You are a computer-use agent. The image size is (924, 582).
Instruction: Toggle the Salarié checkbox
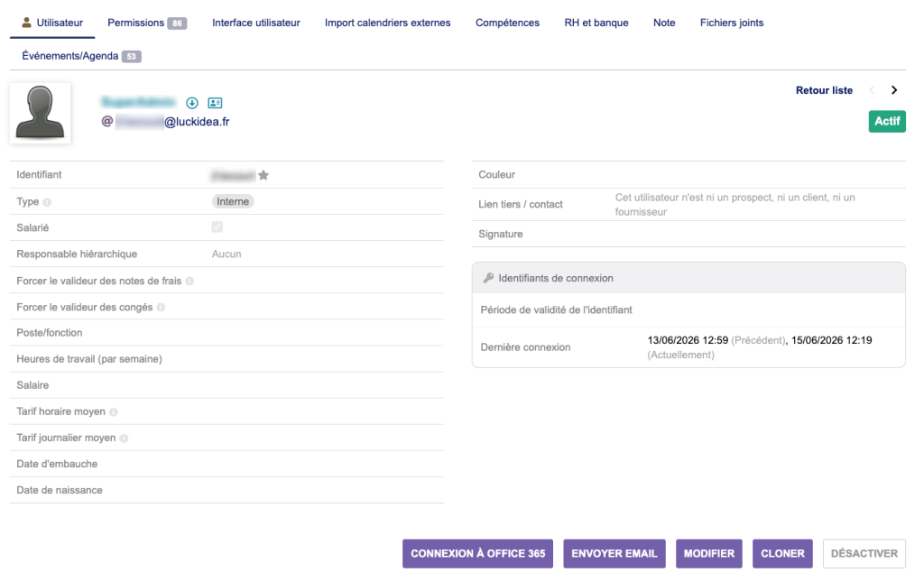217,226
